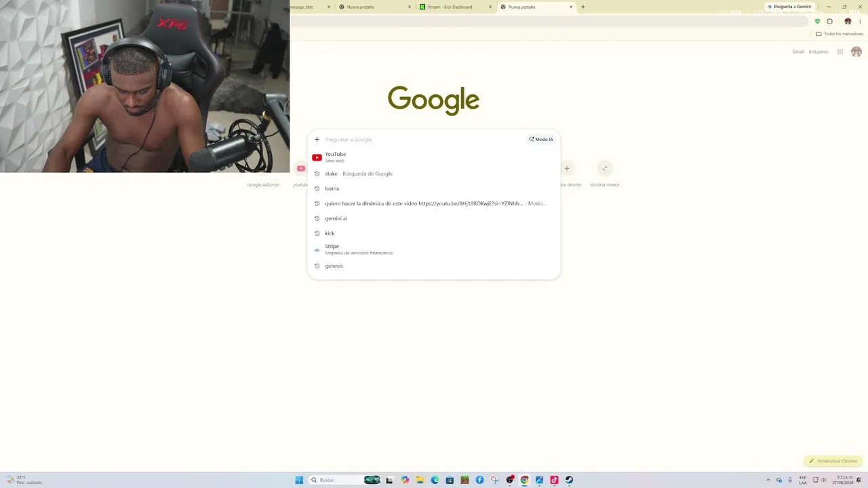Open a new tab with plus button
Image resolution: width=868 pixels, height=488 pixels.
tap(583, 7)
